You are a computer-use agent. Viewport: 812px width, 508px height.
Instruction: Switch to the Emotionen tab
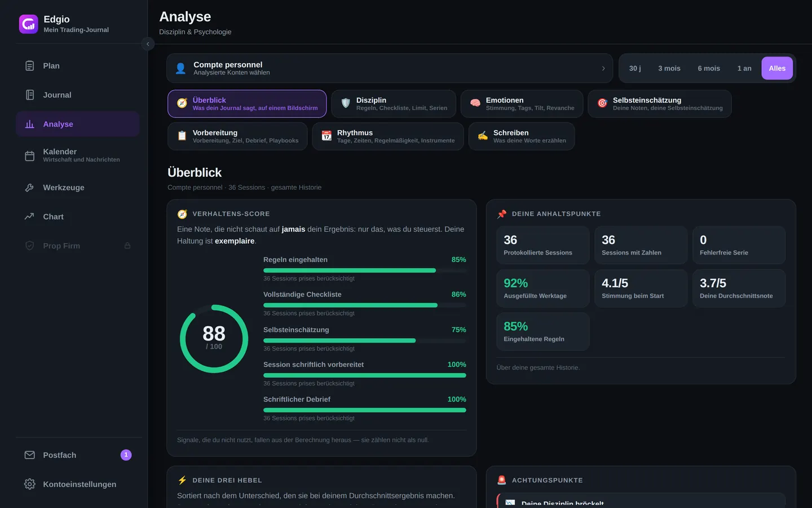tap(522, 104)
